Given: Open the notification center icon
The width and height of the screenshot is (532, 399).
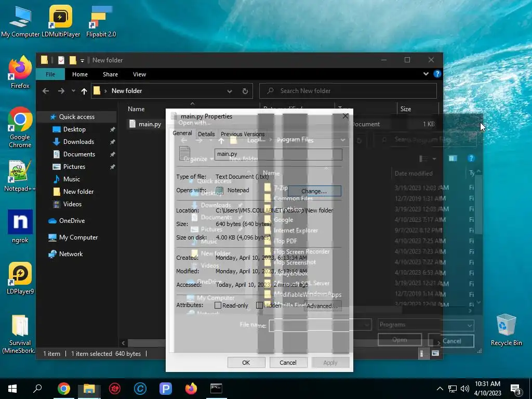Looking at the screenshot, I should coord(516,389).
